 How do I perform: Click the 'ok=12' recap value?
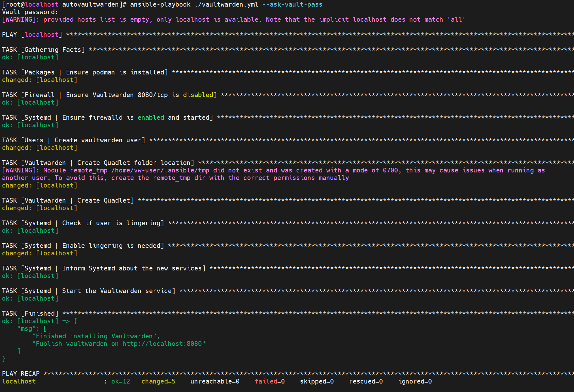coord(121,381)
